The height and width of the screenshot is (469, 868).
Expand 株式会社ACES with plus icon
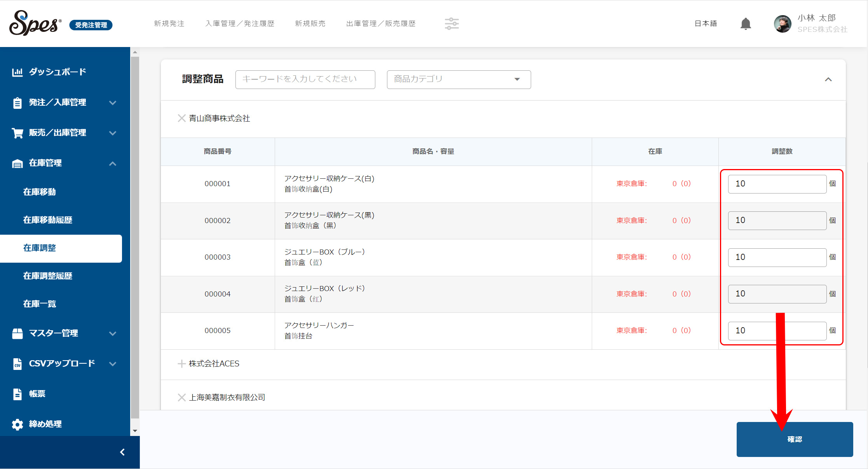181,364
